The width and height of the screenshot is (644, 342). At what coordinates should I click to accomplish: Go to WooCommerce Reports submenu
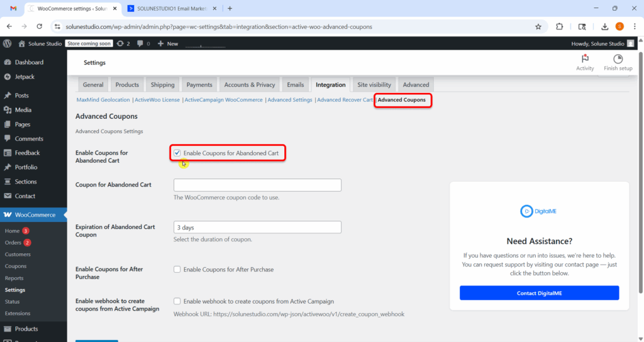tap(14, 278)
